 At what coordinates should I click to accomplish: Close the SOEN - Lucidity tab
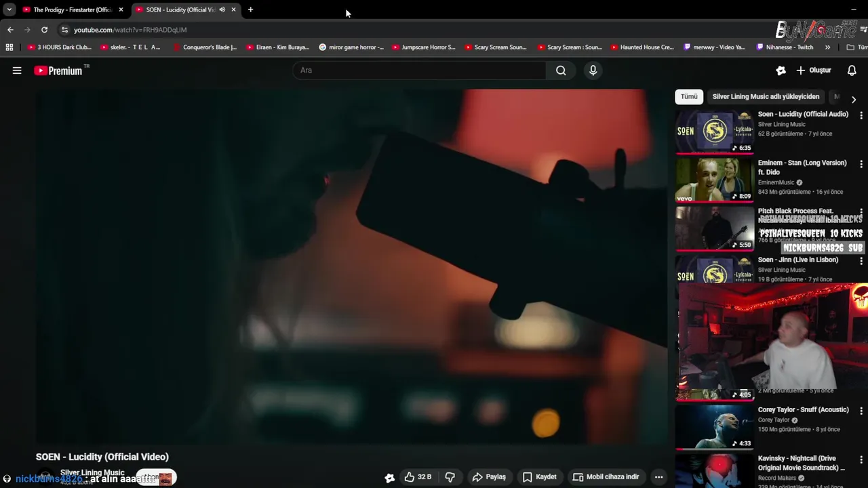tap(233, 9)
